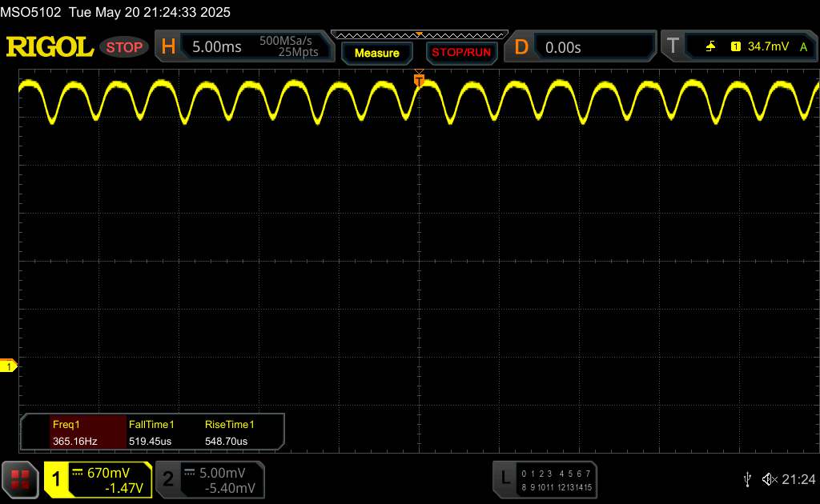Open horizontal delay 0.00s field
Screen dimensions: 820x504
tap(595, 47)
